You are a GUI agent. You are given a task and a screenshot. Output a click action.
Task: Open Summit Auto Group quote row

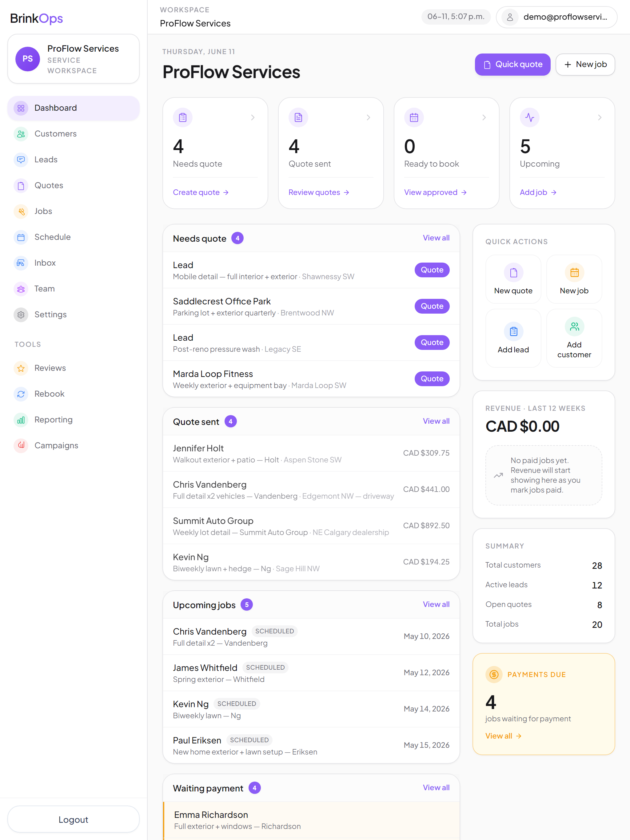[x=311, y=526]
